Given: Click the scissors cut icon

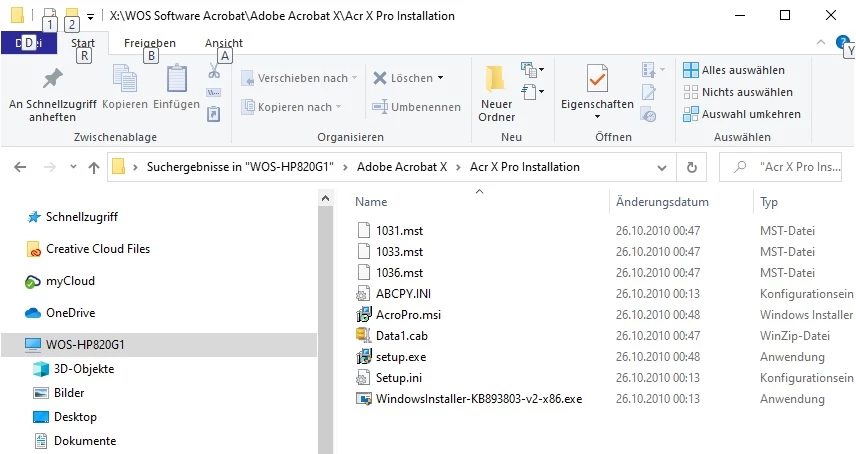Looking at the screenshot, I should point(214,71).
